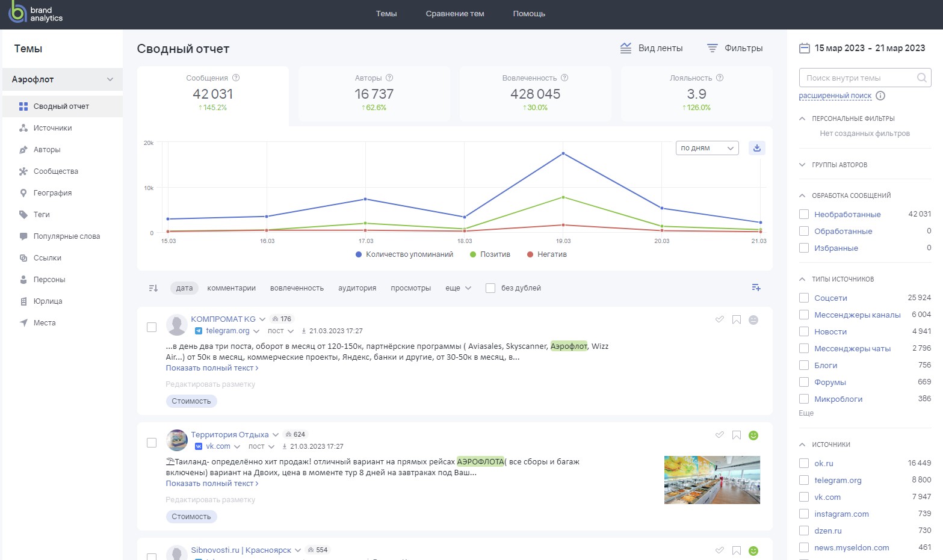
Task: Check the Необработанные filter checkbox
Action: 803,214
